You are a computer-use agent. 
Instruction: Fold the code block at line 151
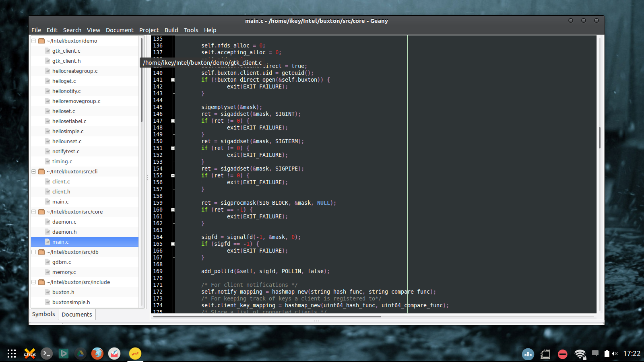pyautogui.click(x=173, y=148)
